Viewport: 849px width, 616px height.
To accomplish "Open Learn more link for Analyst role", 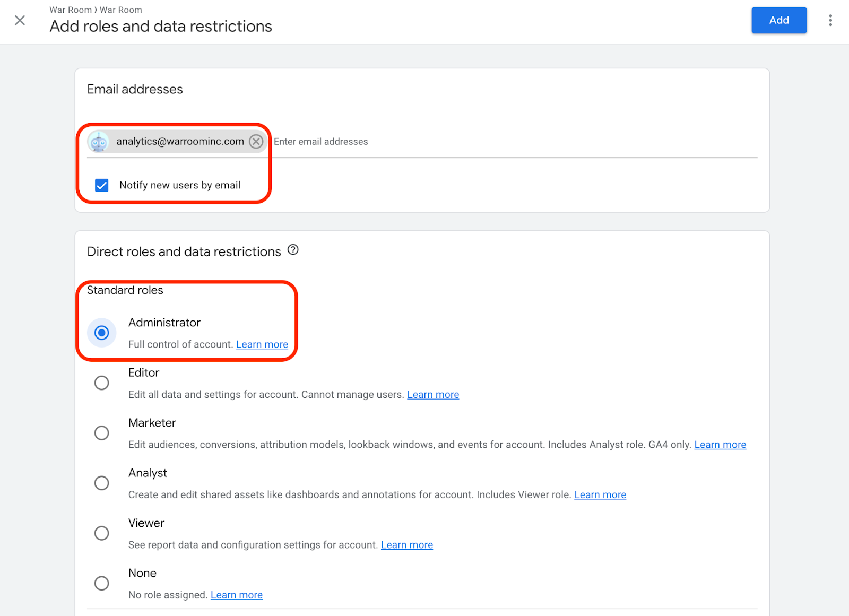I will click(600, 495).
